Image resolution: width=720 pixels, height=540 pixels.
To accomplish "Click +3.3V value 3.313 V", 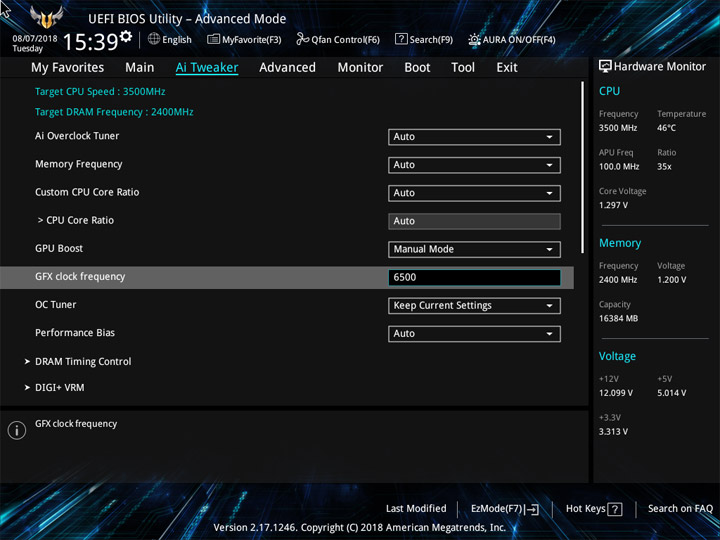I will [x=613, y=432].
